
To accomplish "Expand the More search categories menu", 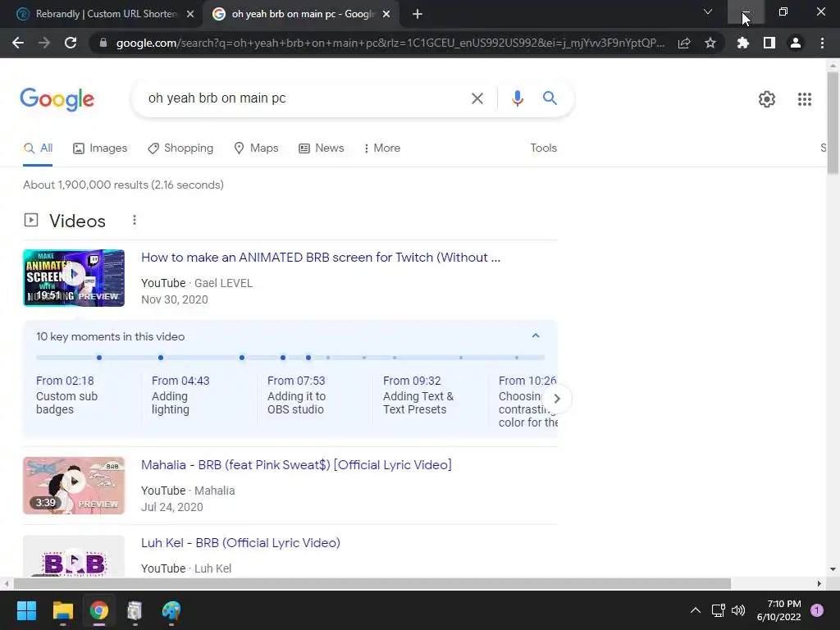I will [x=382, y=148].
